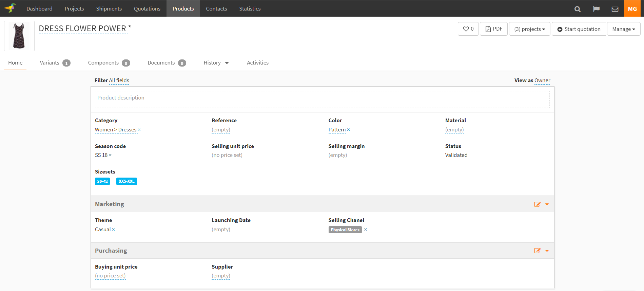644x291 pixels.
Task: Collapse the Marketing section arrow
Action: 547,204
